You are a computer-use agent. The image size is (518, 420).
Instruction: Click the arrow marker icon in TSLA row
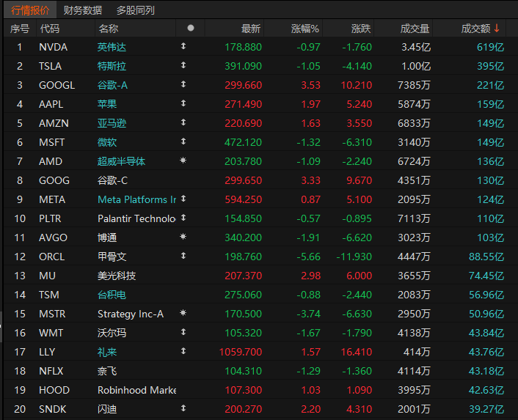pyautogui.click(x=183, y=65)
